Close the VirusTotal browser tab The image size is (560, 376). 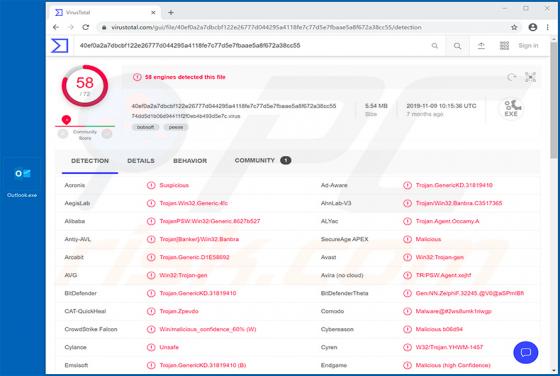153,12
